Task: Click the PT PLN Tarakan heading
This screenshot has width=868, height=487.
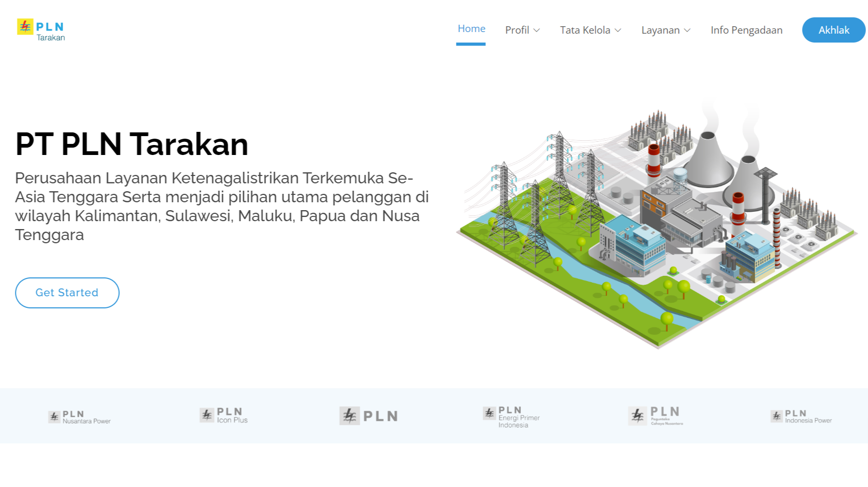Action: tap(132, 144)
